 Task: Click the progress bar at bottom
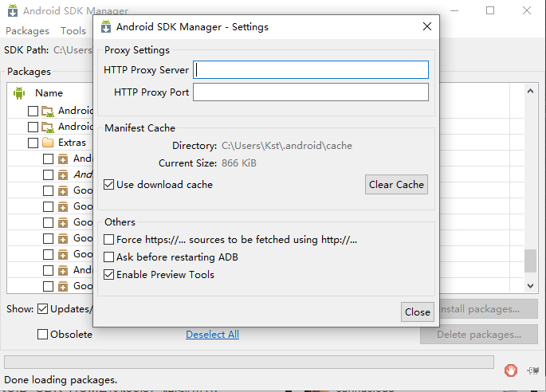click(249, 362)
